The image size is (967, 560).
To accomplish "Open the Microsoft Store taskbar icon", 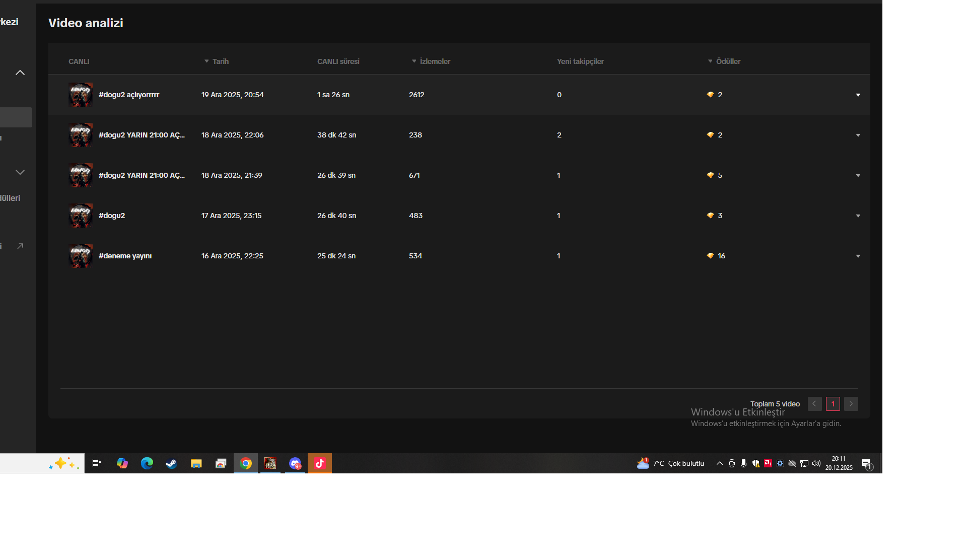I will coord(221,463).
